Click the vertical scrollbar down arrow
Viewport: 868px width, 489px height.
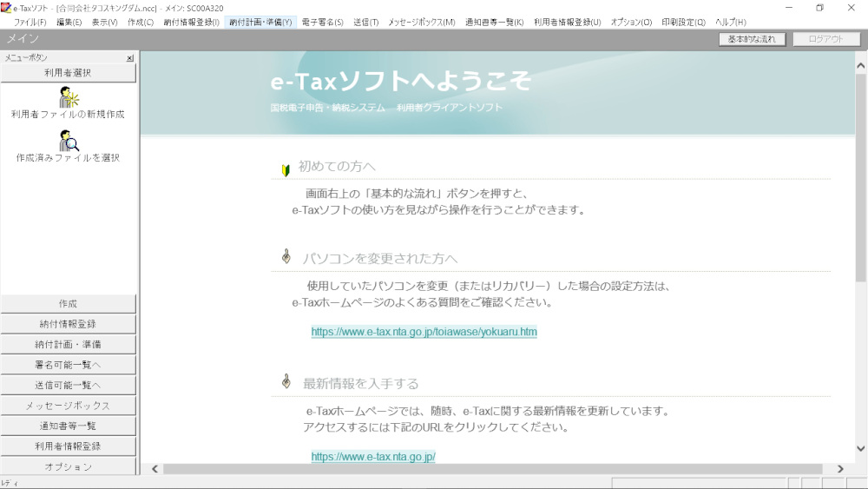click(x=861, y=448)
